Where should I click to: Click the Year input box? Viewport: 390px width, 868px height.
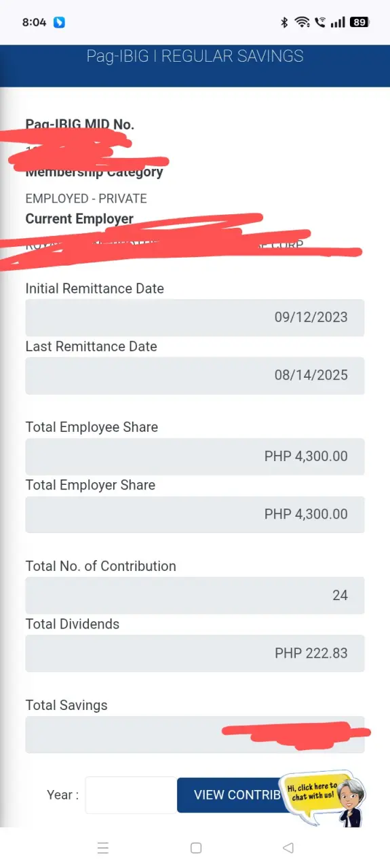click(x=131, y=795)
